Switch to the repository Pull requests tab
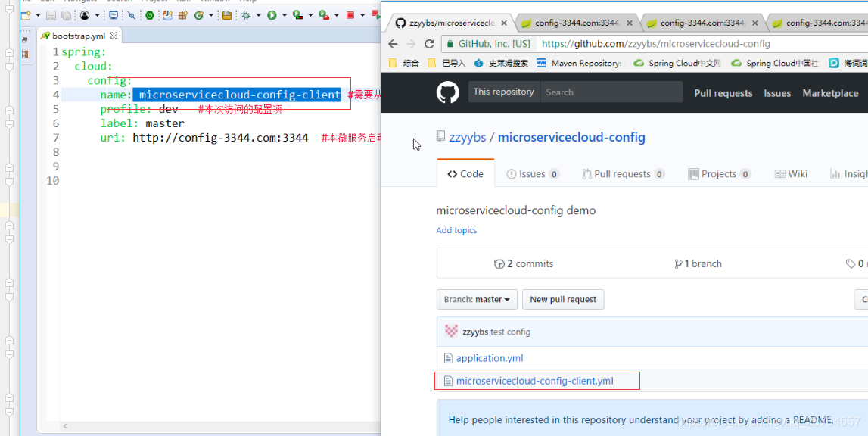The image size is (868, 436). click(623, 174)
